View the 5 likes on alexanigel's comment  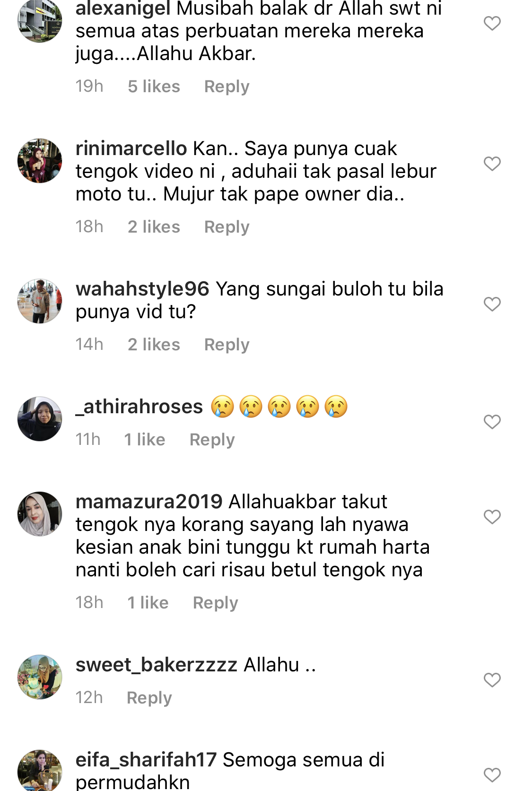click(154, 87)
